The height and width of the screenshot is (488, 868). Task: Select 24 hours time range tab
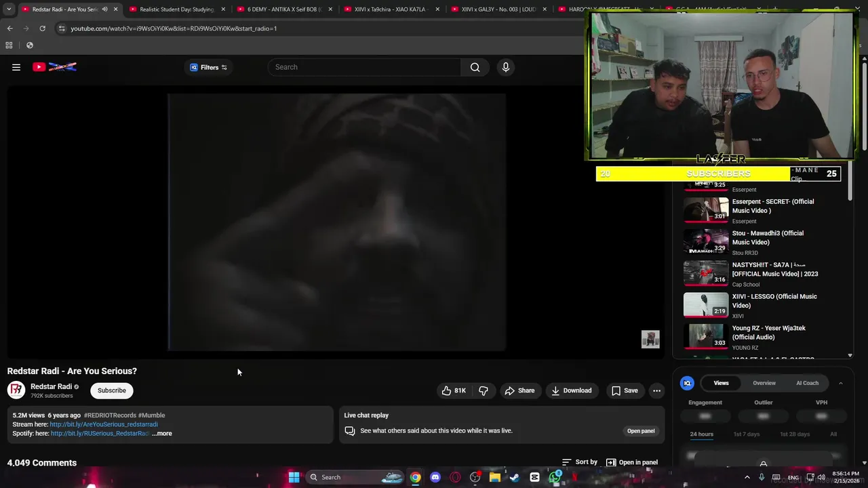[701, 434]
